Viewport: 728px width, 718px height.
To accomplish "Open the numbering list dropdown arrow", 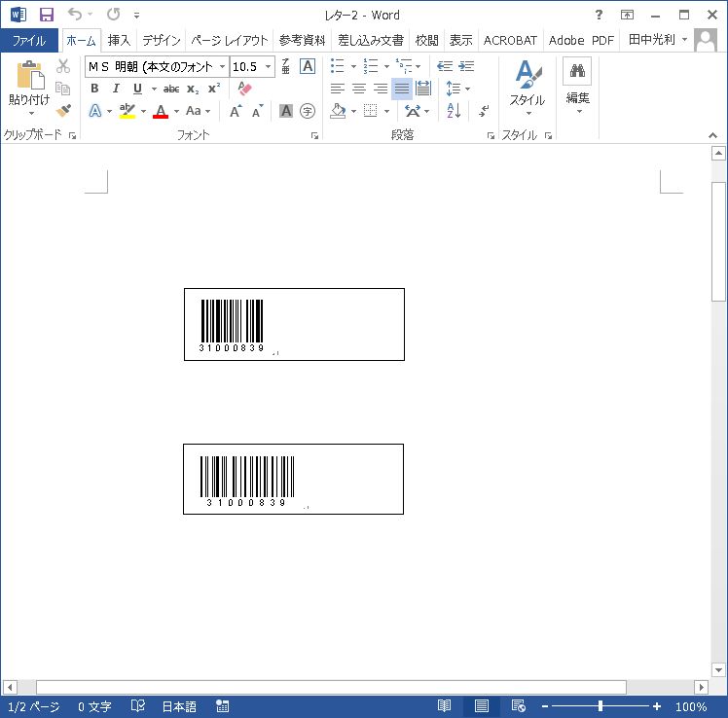I will tap(386, 66).
